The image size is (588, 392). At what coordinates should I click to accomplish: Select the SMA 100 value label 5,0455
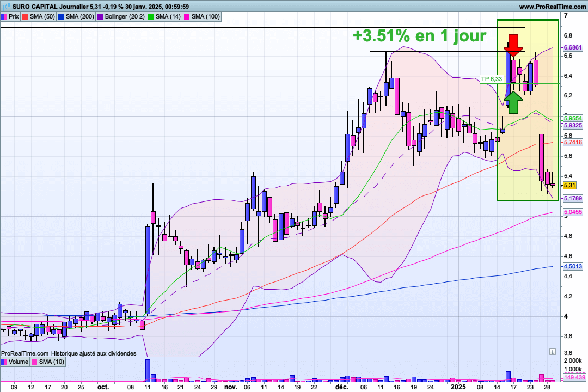pos(573,212)
